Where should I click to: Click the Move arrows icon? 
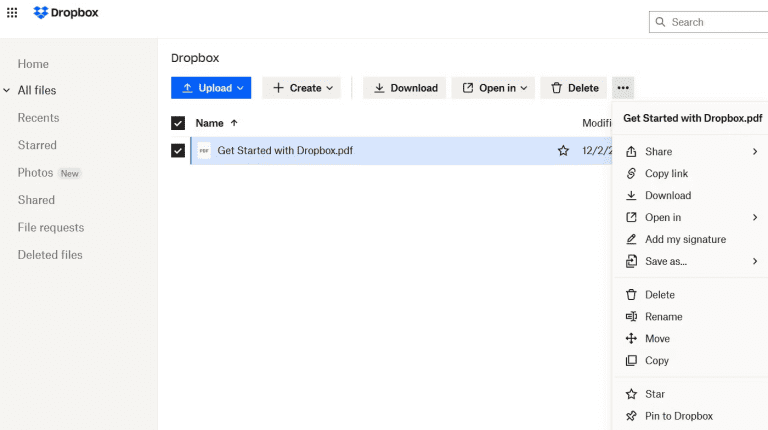(631, 338)
